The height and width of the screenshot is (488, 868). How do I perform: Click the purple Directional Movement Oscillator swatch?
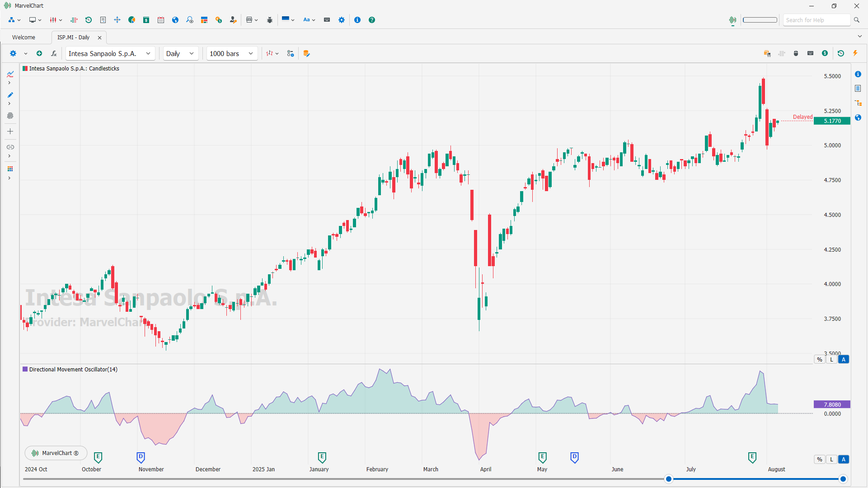pos(25,370)
